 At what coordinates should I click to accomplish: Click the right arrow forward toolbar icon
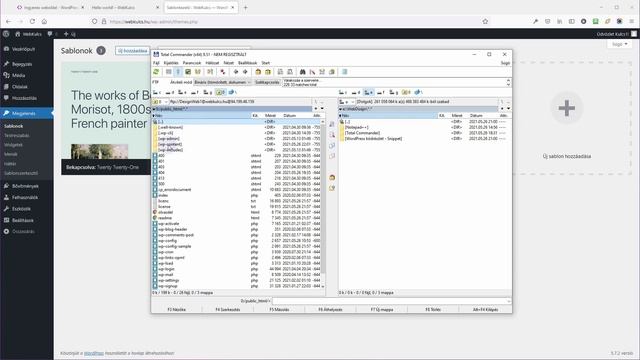point(245,72)
